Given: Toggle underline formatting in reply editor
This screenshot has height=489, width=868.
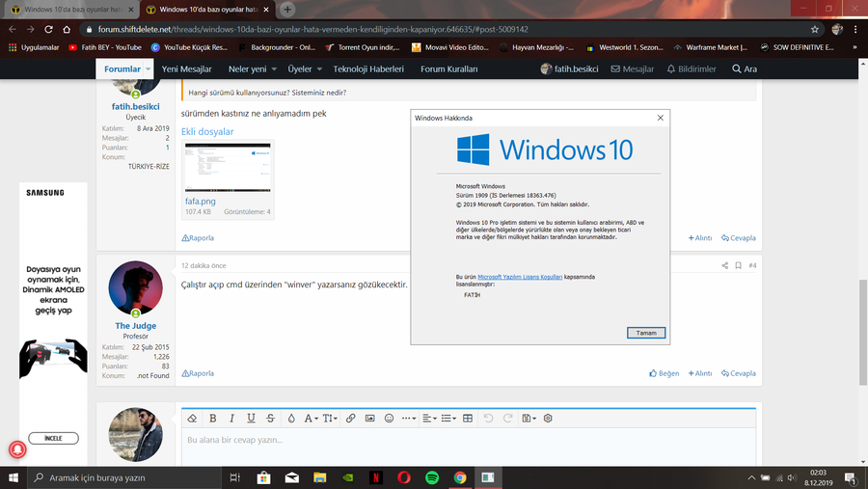Looking at the screenshot, I should 251,419.
